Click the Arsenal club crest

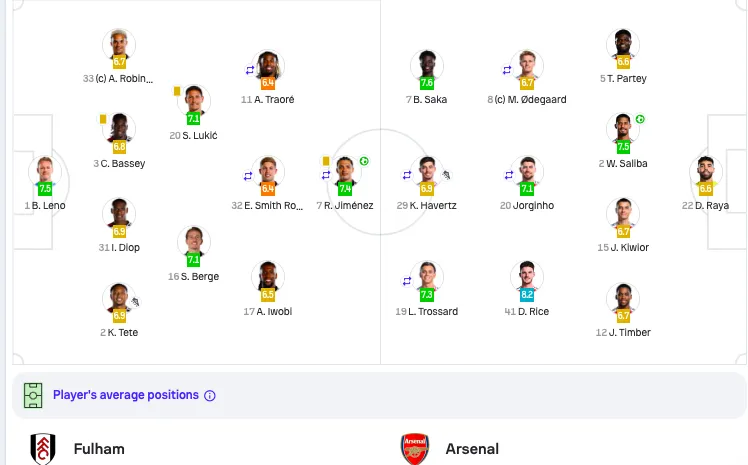pyautogui.click(x=415, y=449)
